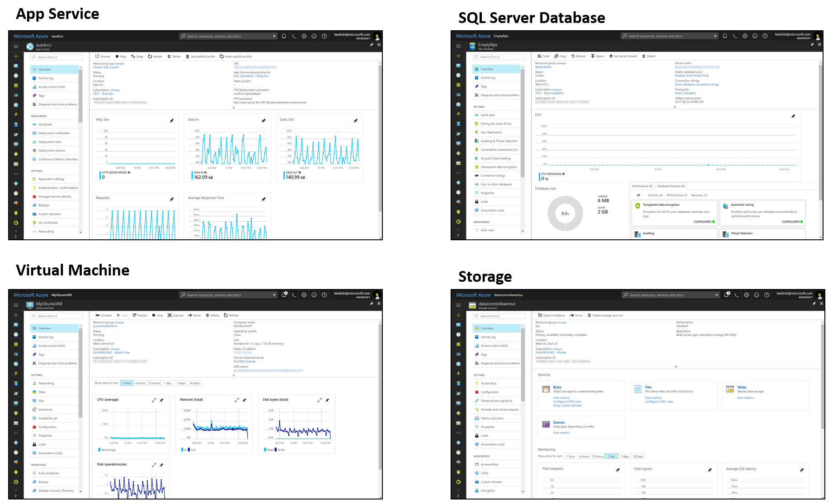The width and height of the screenshot is (833, 504).
Task: Open the Queues service link in Storage
Action: pos(559,423)
